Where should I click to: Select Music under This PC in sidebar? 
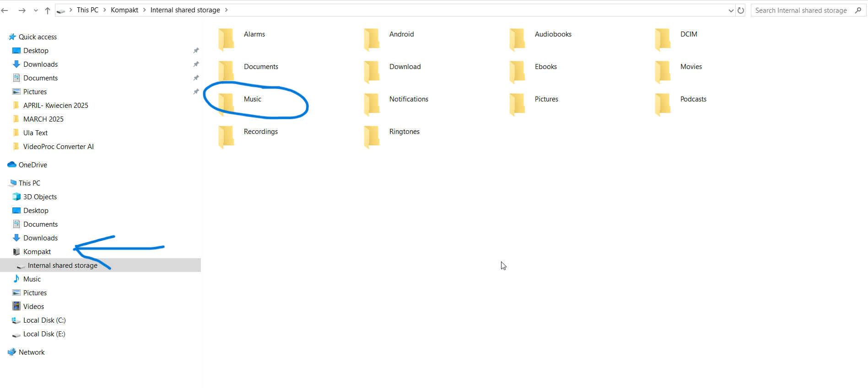coord(32,279)
